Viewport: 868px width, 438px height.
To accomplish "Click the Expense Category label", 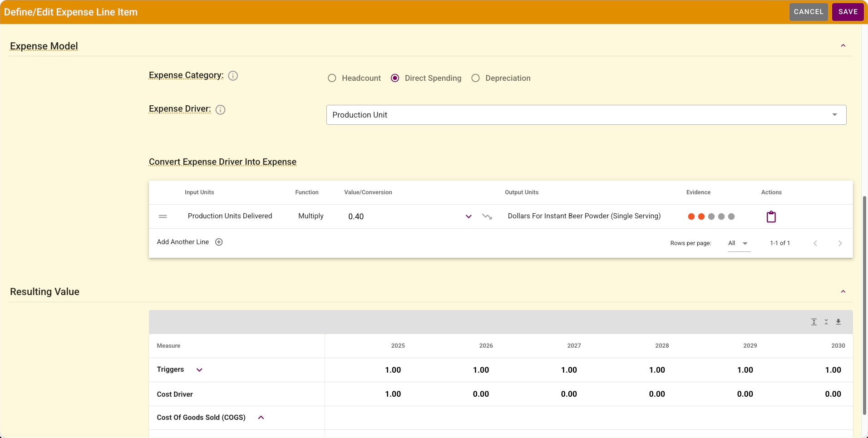I will tap(186, 75).
